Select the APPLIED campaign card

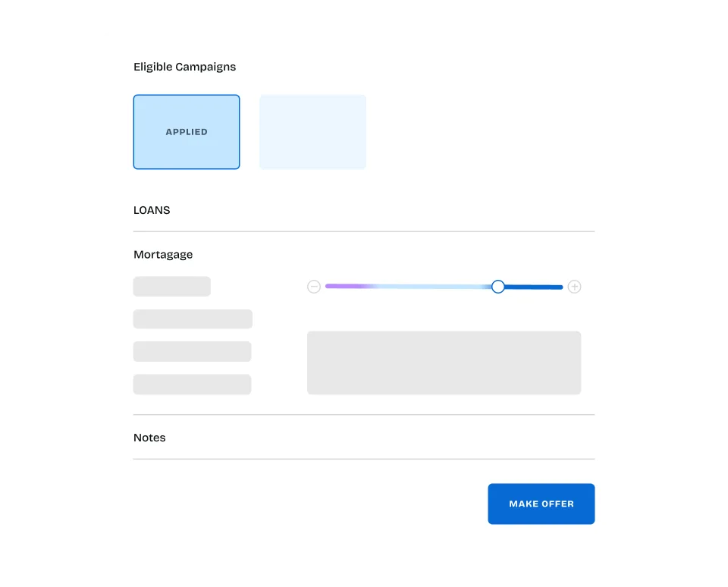(187, 132)
